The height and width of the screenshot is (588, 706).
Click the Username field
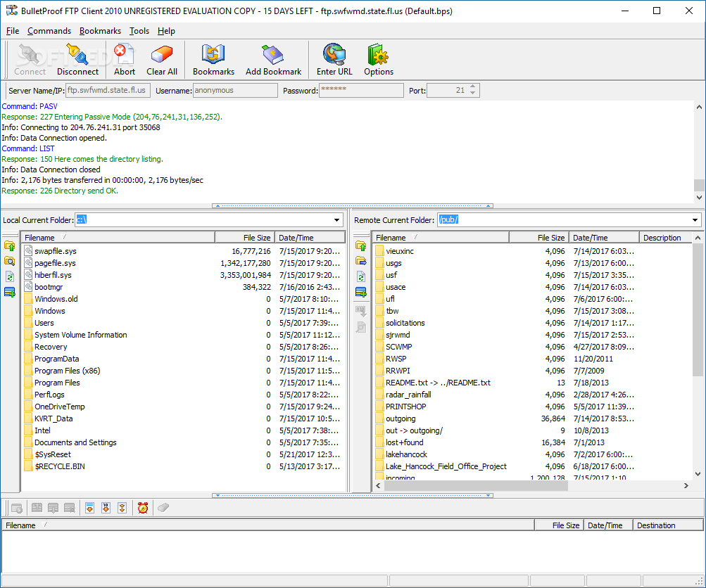coord(235,91)
